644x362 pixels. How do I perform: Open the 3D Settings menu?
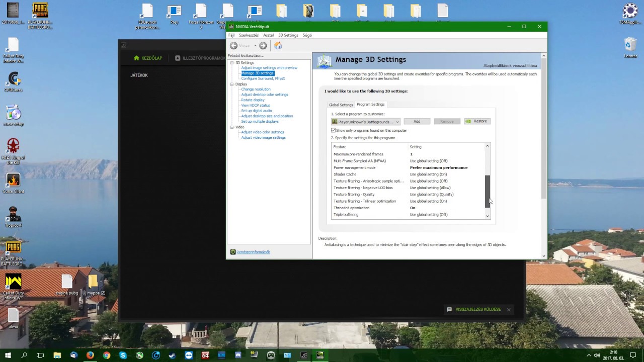point(288,35)
